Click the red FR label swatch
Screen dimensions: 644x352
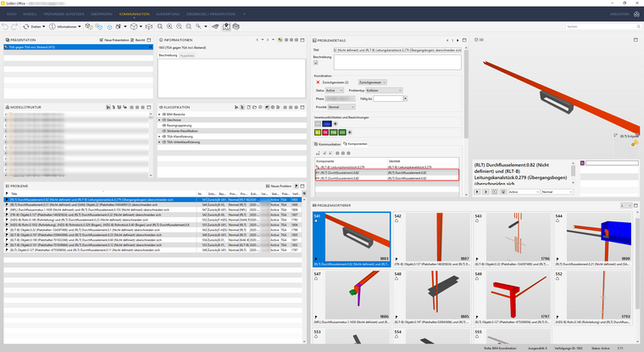(x=325, y=132)
